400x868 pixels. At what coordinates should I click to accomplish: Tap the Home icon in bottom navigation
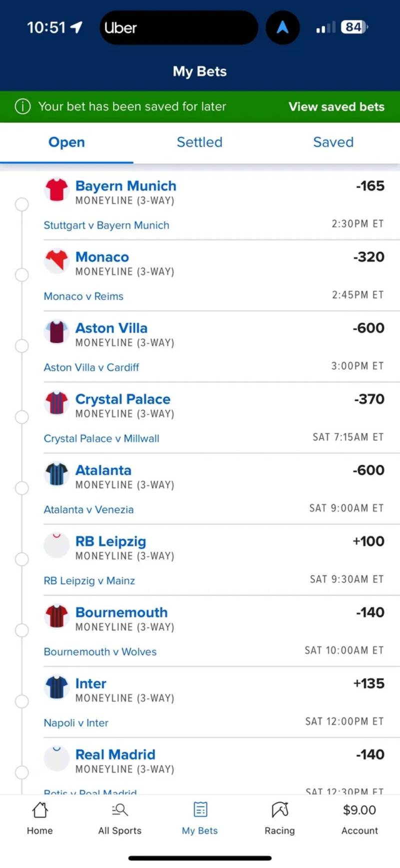coord(40,810)
